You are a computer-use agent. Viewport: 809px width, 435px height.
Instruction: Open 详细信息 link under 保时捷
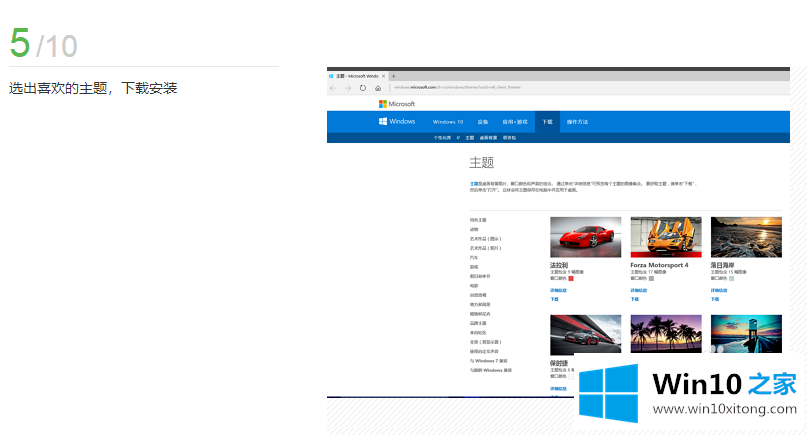pyautogui.click(x=558, y=389)
